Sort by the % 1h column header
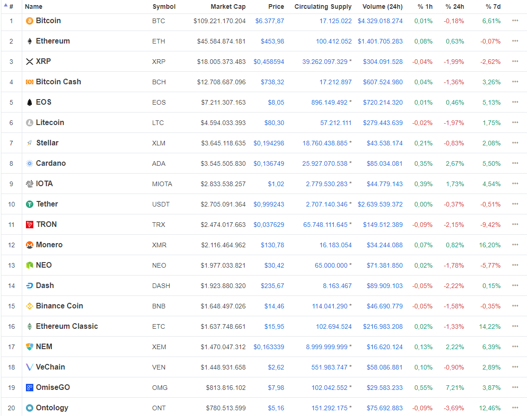Viewport: 527px width, 420px height. pos(425,7)
